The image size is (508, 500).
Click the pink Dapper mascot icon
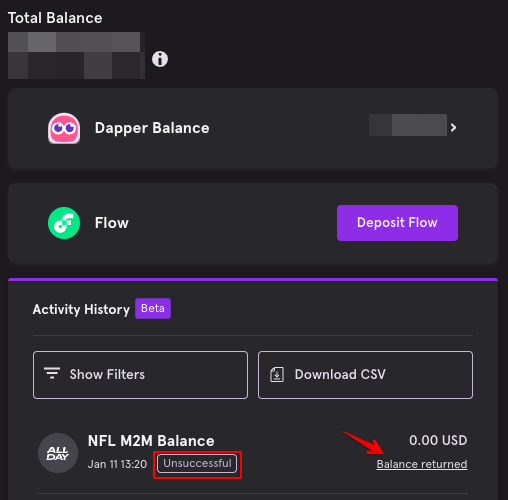64,128
